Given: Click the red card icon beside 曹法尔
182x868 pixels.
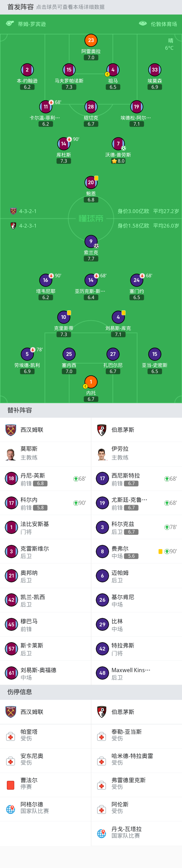Looking at the screenshot, I should point(10,785).
